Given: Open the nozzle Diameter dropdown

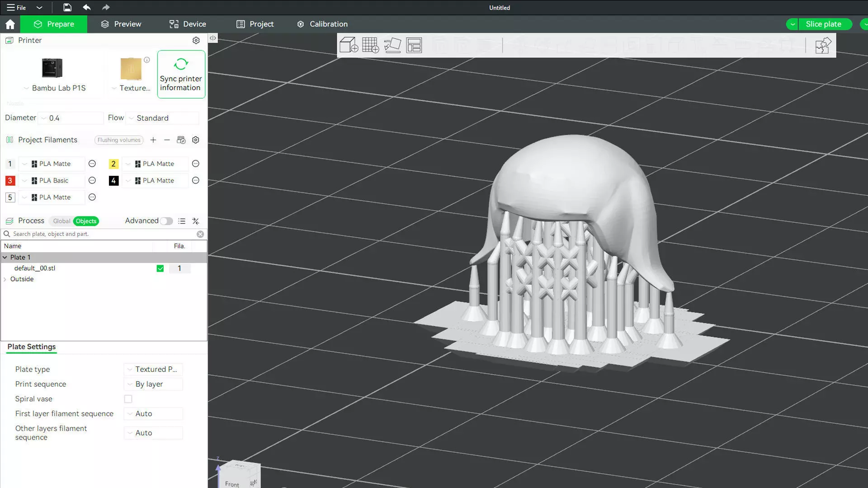Looking at the screenshot, I should (71, 118).
